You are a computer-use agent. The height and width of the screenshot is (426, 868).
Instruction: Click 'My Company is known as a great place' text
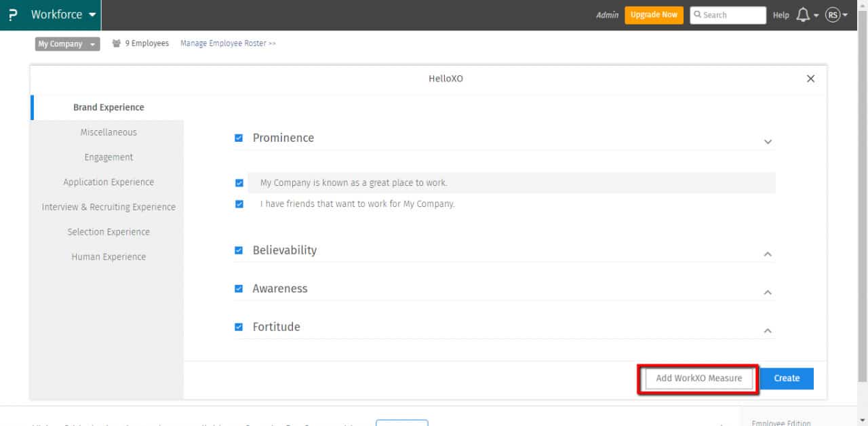354,183
